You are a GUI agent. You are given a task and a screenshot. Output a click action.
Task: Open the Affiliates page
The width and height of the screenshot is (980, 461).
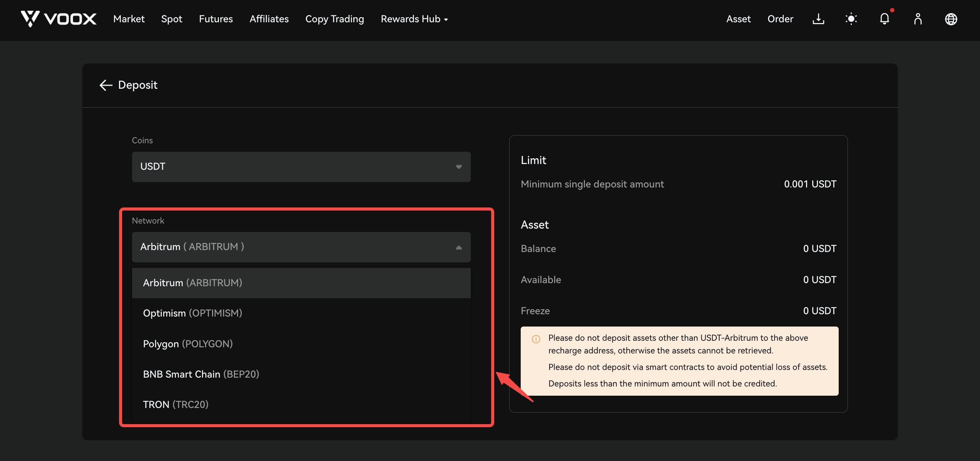[x=269, y=19]
